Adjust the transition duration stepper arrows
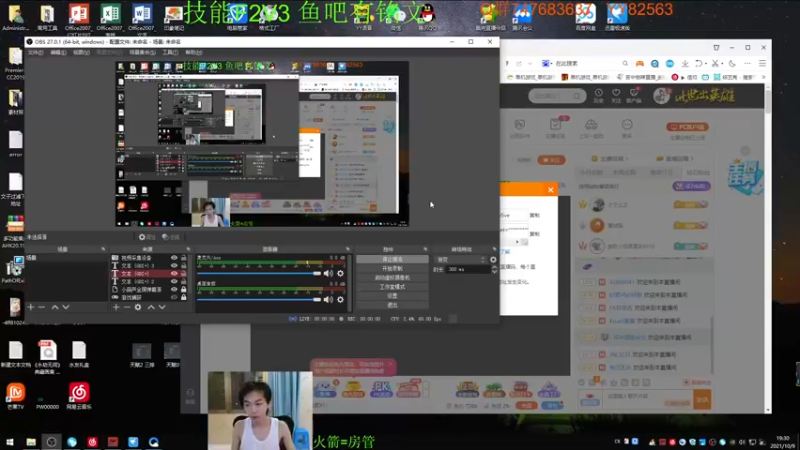Screen dimensions: 800x450 [x=494, y=269]
